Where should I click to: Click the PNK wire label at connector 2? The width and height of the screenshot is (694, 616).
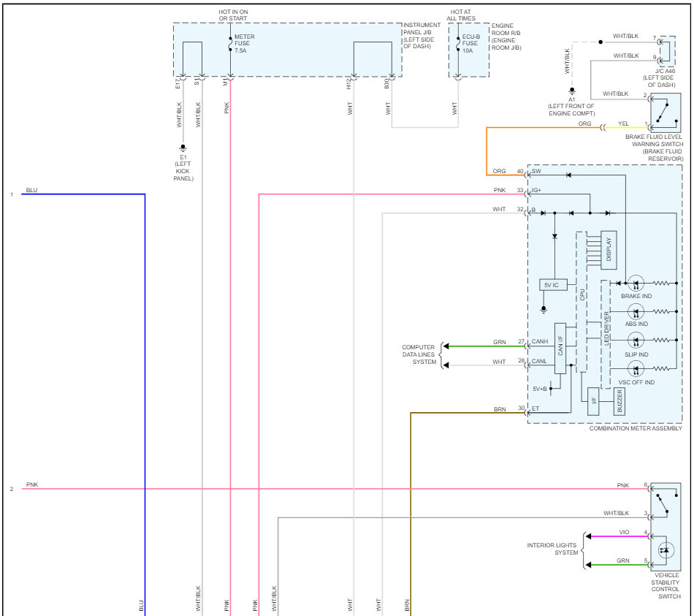32,485
